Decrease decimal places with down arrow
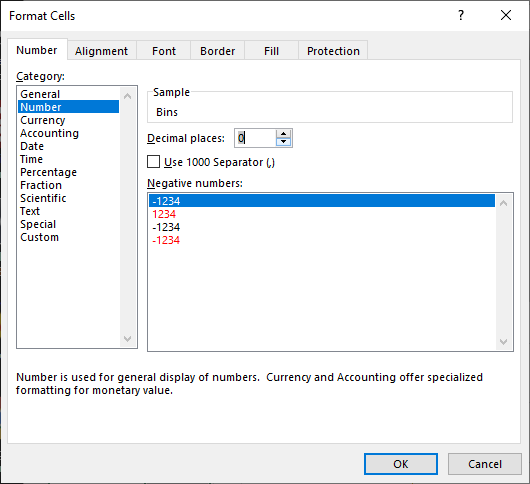Viewport: 530px width, 484px height. (283, 142)
